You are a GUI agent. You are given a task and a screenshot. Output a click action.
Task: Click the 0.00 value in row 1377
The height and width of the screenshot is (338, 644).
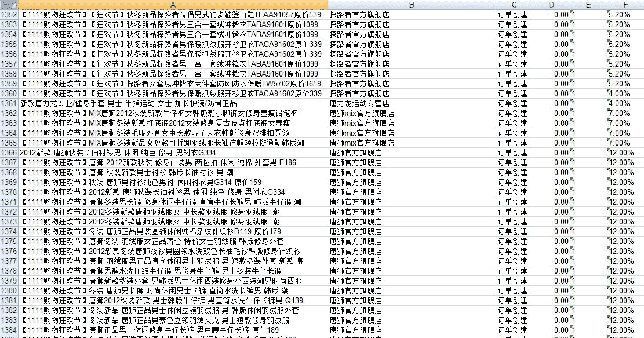point(551,261)
